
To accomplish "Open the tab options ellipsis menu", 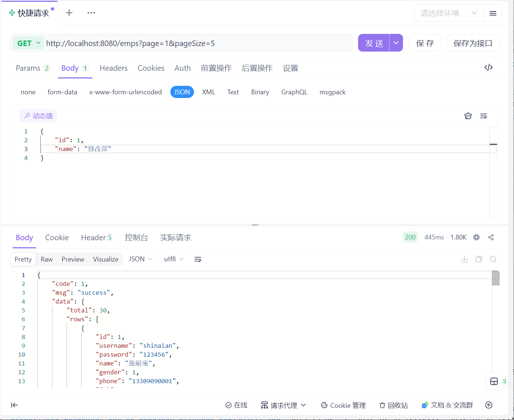I will [x=91, y=13].
